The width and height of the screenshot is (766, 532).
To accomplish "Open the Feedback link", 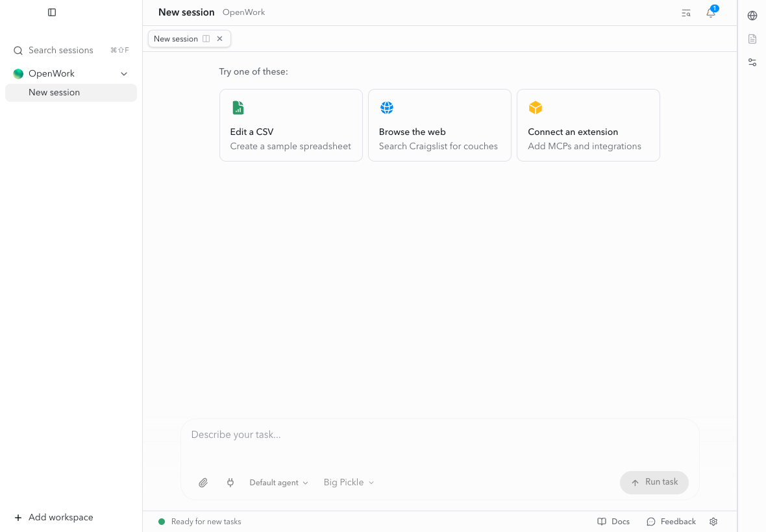I will coord(671,522).
